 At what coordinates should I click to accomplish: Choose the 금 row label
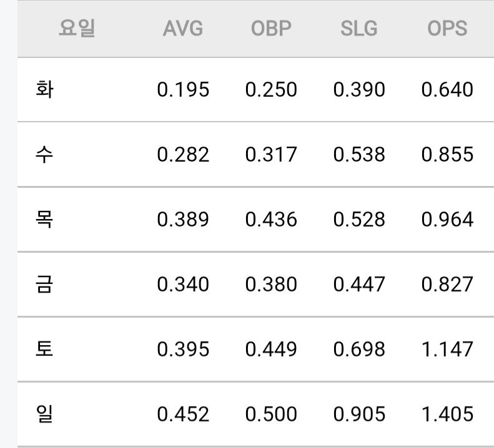[x=44, y=284]
